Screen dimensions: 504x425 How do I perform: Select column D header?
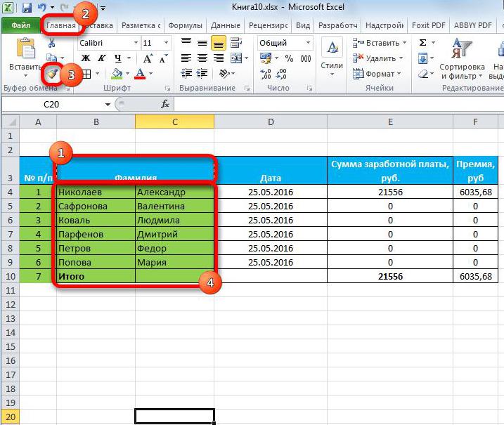tap(271, 122)
